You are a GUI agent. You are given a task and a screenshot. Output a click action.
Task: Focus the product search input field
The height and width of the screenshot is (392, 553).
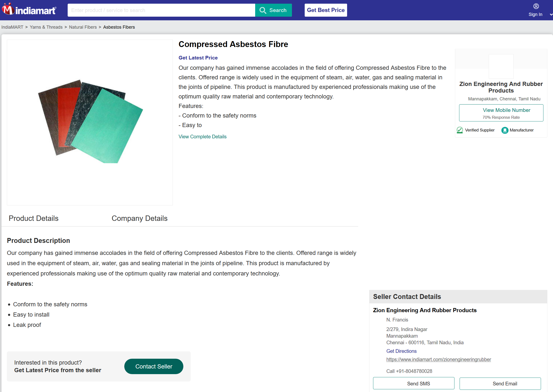tap(161, 10)
